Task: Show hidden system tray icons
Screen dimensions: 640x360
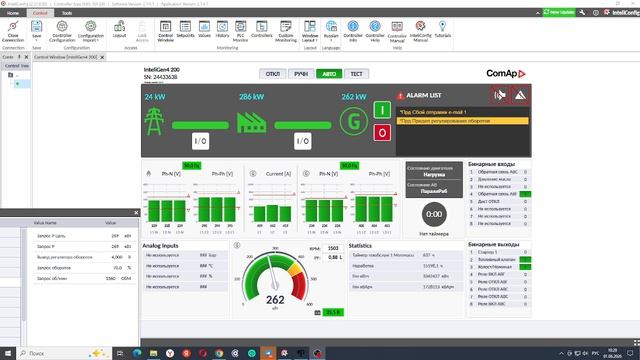Action: click(x=561, y=353)
